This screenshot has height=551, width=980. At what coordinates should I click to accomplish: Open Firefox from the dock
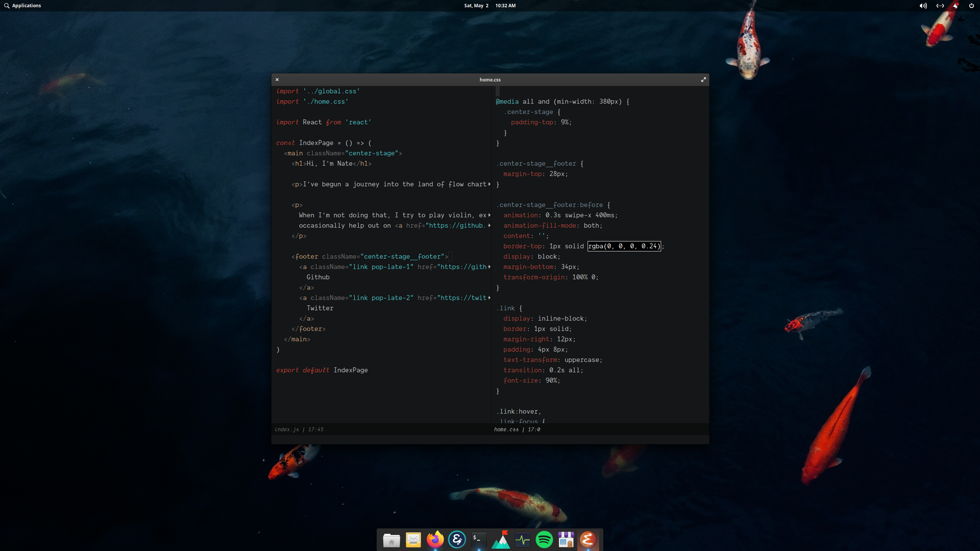tap(435, 540)
